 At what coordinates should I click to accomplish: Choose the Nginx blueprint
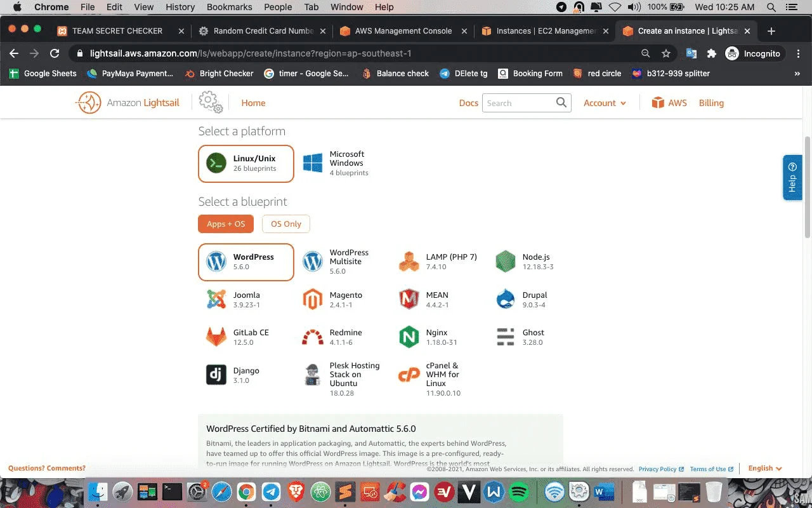point(428,337)
